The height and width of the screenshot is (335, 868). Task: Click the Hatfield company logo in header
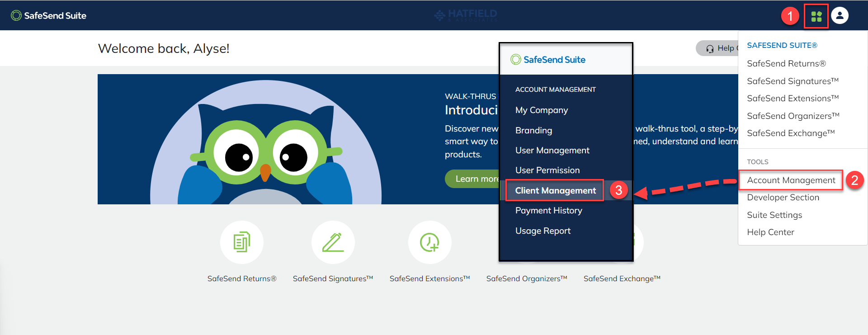click(x=466, y=15)
